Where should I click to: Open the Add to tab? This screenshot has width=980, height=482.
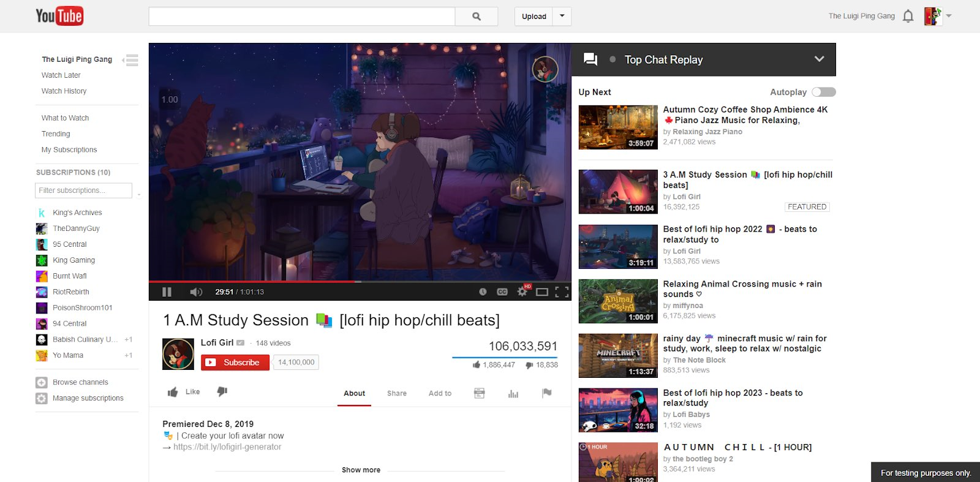[440, 393]
